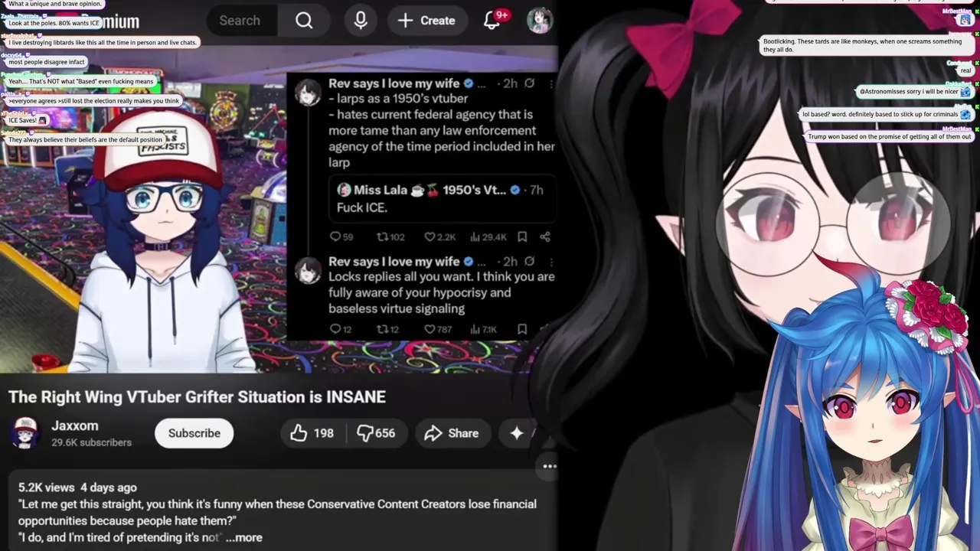Bookmark the second Rev tweet

click(x=522, y=329)
